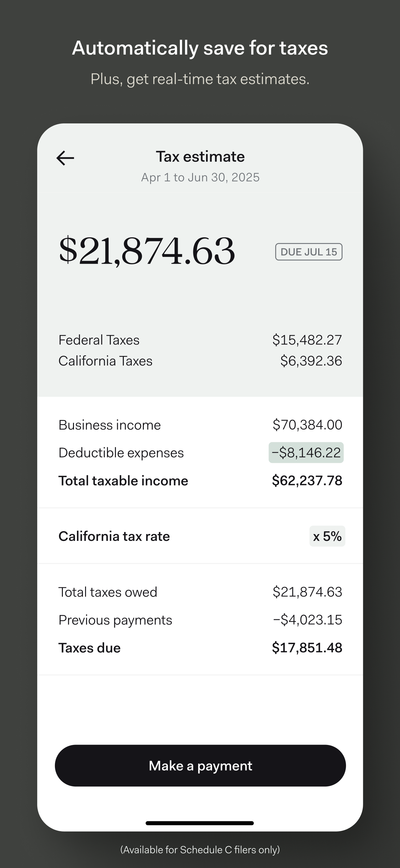400x868 pixels.
Task: Select the DUE JUL 15 badge
Action: tap(309, 252)
